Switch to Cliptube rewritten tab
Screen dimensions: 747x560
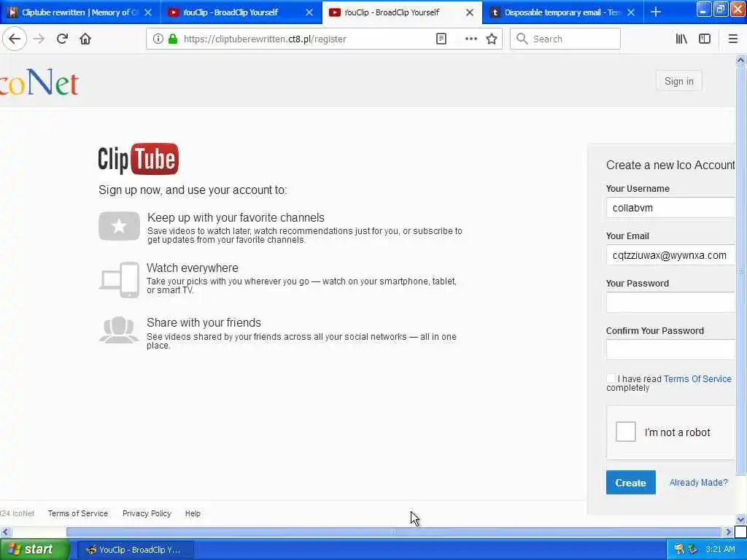pos(80,12)
